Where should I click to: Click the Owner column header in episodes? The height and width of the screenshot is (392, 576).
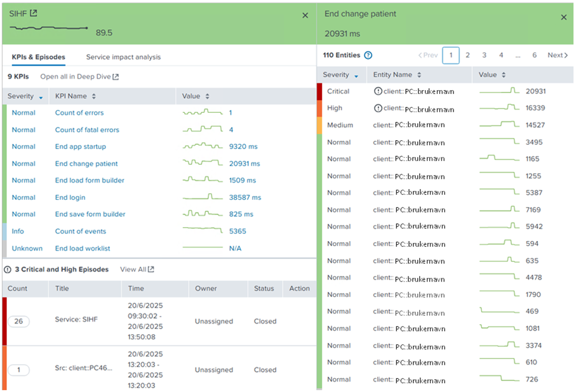click(206, 289)
